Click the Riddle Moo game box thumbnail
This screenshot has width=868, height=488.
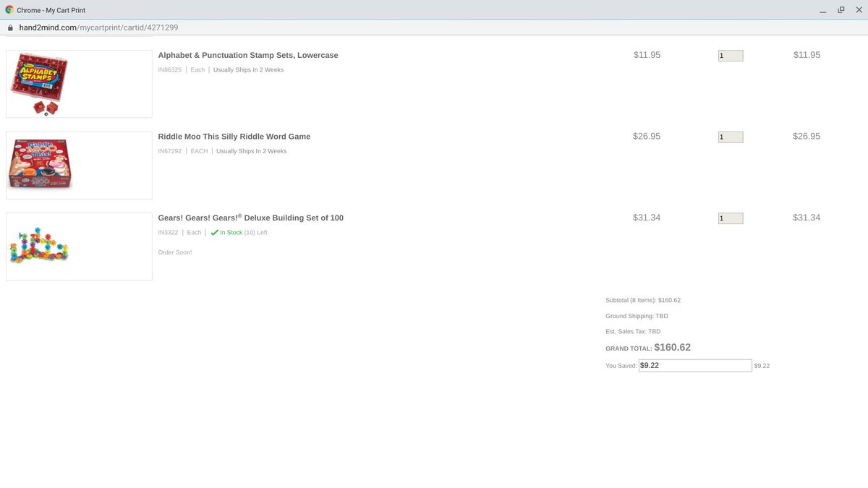click(x=78, y=165)
